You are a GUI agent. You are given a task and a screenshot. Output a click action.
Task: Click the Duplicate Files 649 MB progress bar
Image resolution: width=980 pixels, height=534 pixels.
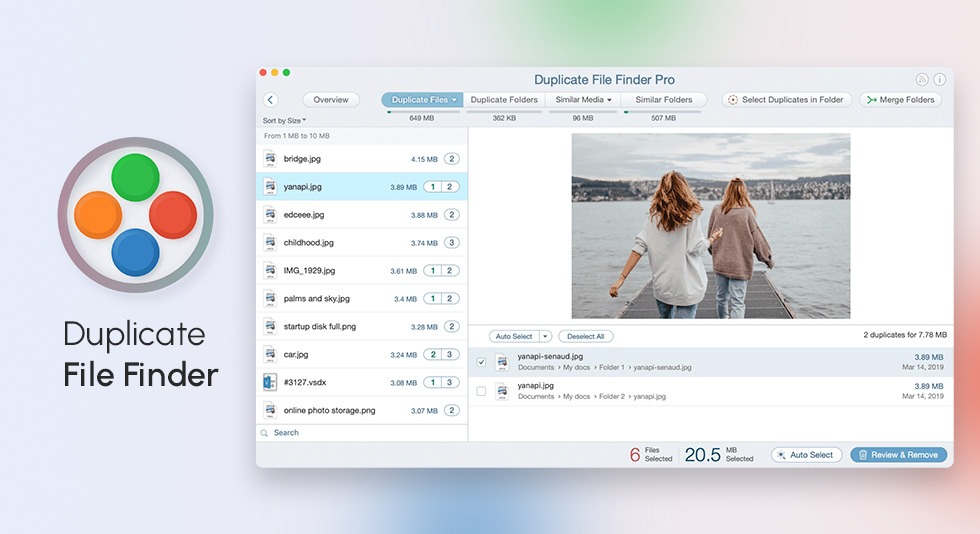pos(423,112)
